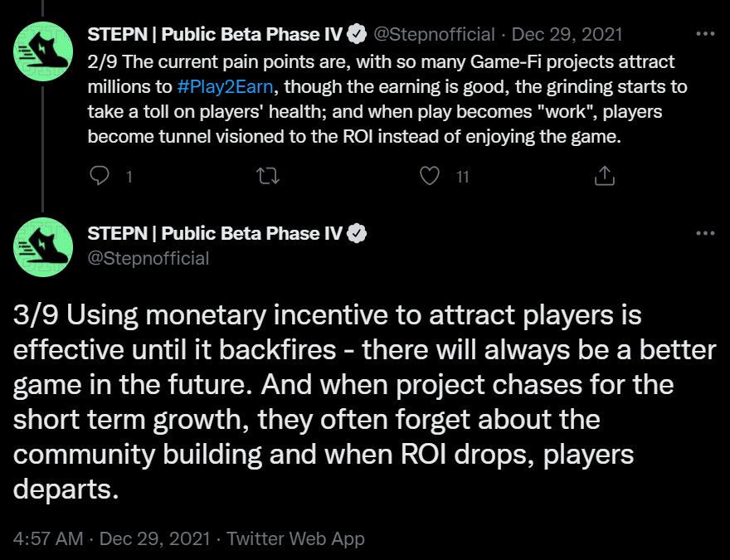Image resolution: width=730 pixels, height=560 pixels.
Task: Click the @Stepnofficial handle in the 2/9 tweet header
Action: 434,35
